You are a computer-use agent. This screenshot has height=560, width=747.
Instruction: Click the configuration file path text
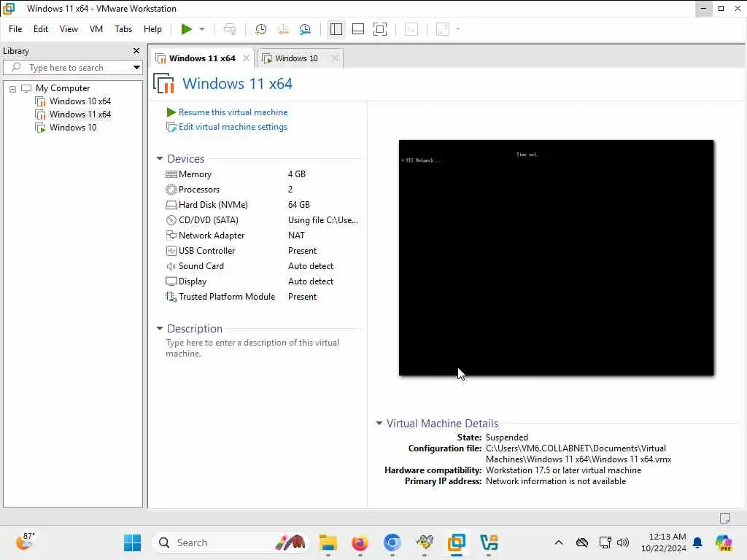click(x=578, y=454)
